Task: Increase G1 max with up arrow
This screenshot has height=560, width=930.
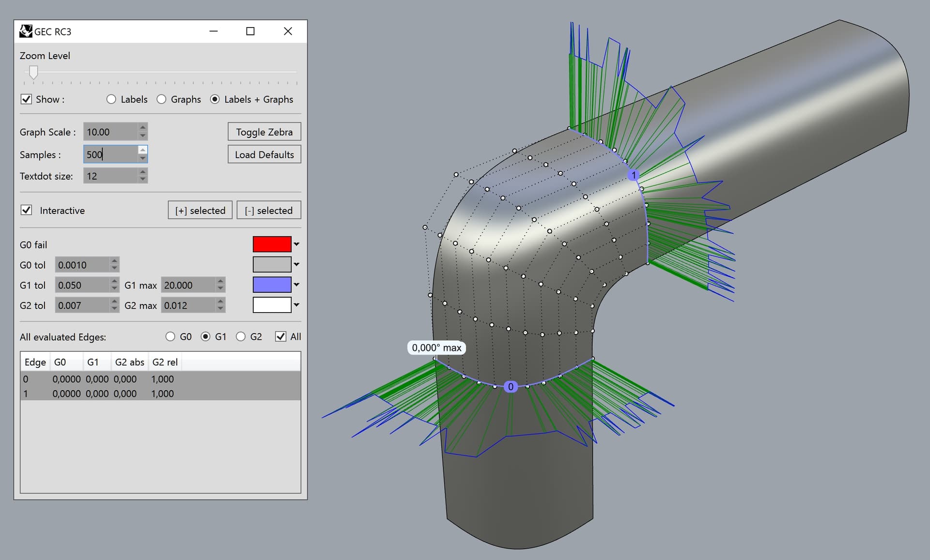Action: (220, 281)
